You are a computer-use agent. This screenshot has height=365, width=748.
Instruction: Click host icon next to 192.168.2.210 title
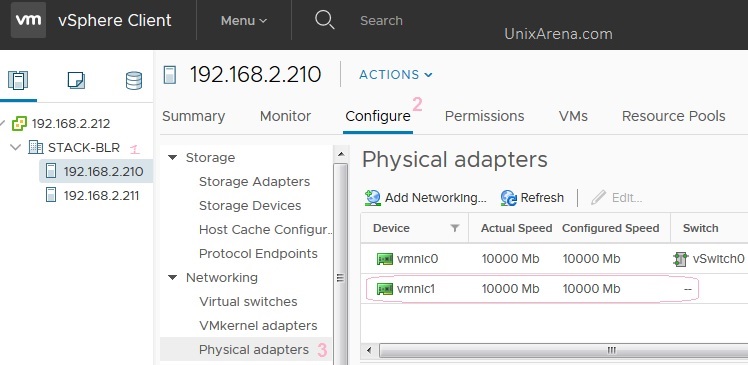170,75
